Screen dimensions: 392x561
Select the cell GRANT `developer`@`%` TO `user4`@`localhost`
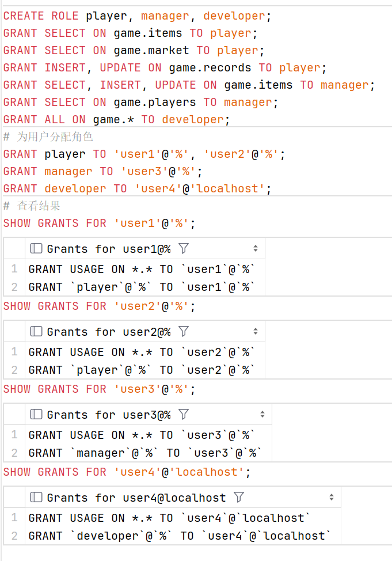coord(183,536)
